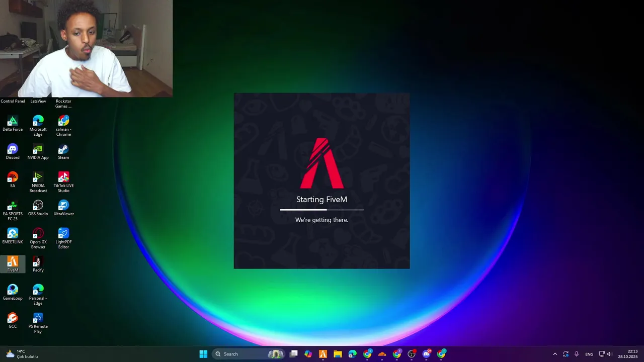This screenshot has height=362, width=644.
Task: Open the network status tray icon
Action: (x=602, y=354)
